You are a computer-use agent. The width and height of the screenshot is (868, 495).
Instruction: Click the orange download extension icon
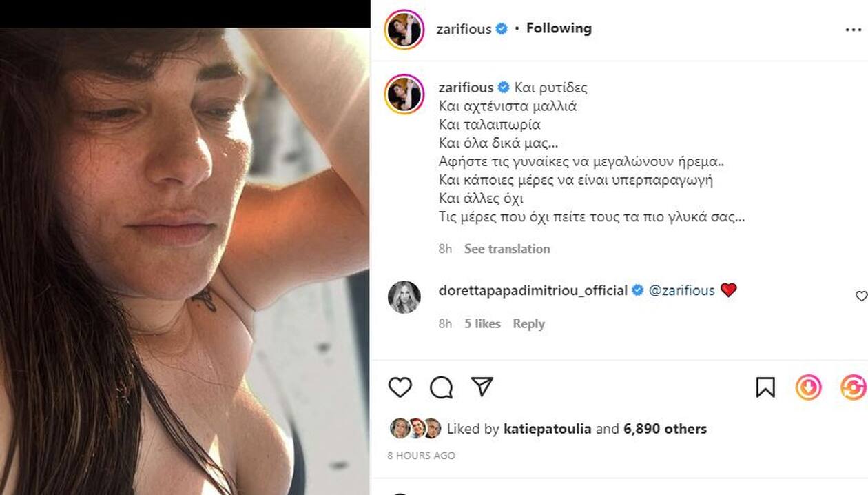(x=809, y=387)
